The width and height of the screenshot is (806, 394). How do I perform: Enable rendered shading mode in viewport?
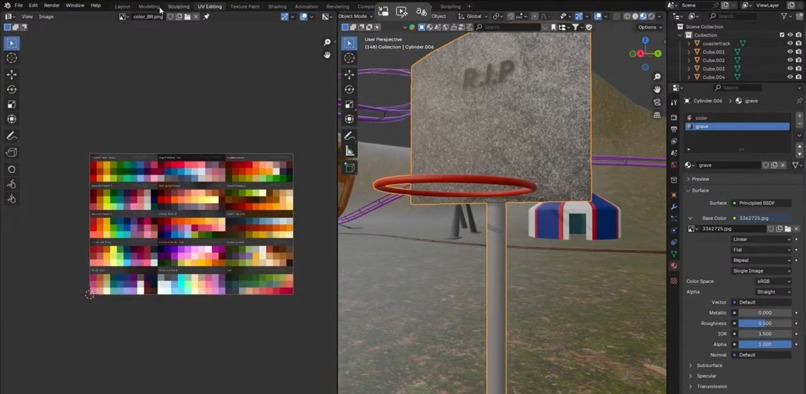pyautogui.click(x=652, y=16)
